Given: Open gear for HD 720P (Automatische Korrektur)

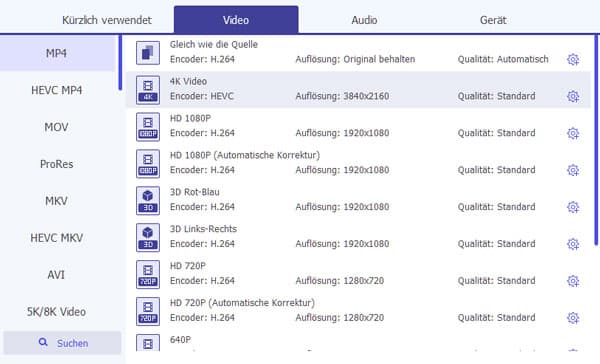Looking at the screenshot, I should pyautogui.click(x=572, y=318).
